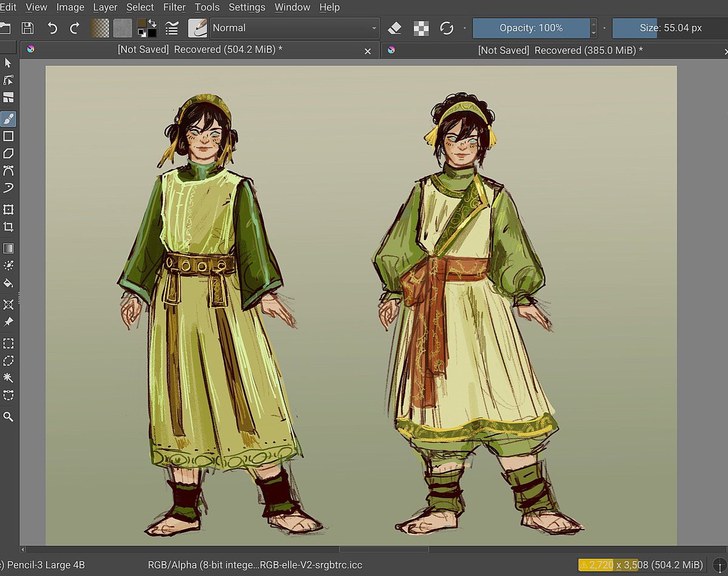The height and width of the screenshot is (576, 728).
Task: Open the Filter menu
Action: pyautogui.click(x=175, y=7)
